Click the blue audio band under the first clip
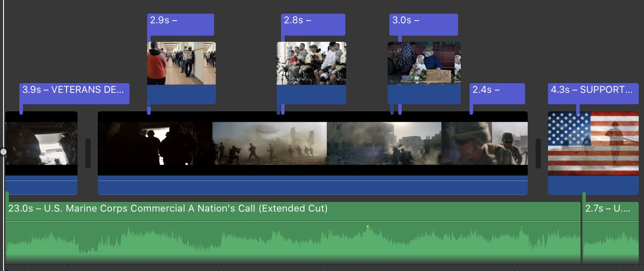 pyautogui.click(x=41, y=185)
